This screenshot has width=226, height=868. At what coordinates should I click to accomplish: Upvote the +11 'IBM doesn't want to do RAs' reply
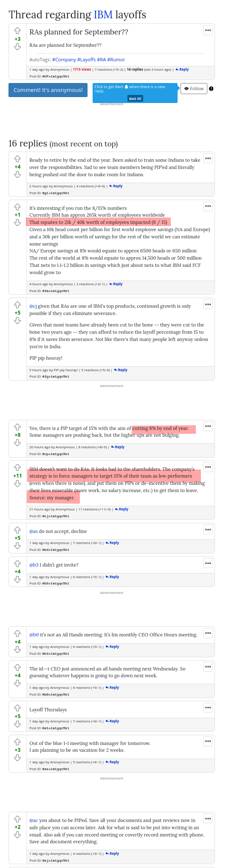(x=17, y=467)
